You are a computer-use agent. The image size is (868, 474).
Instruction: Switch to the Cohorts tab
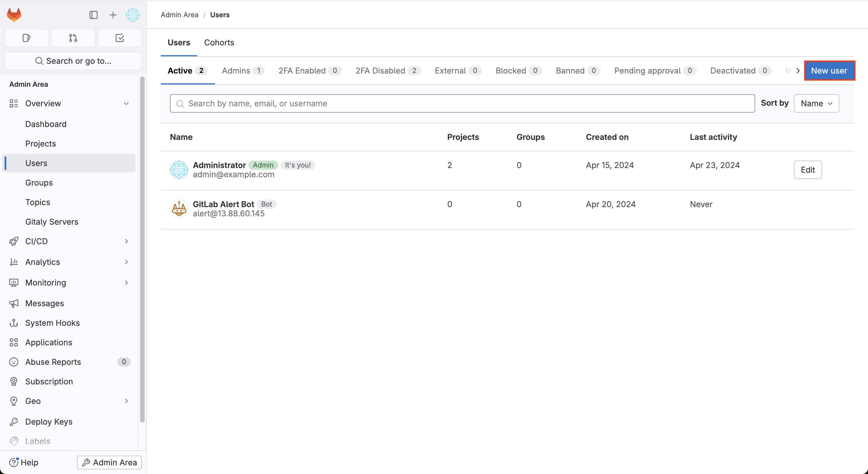click(x=219, y=43)
